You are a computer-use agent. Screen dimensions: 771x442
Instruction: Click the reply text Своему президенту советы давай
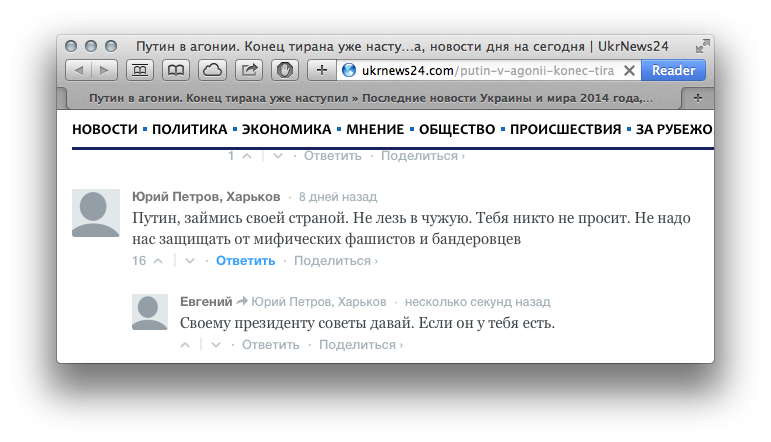coord(367,323)
